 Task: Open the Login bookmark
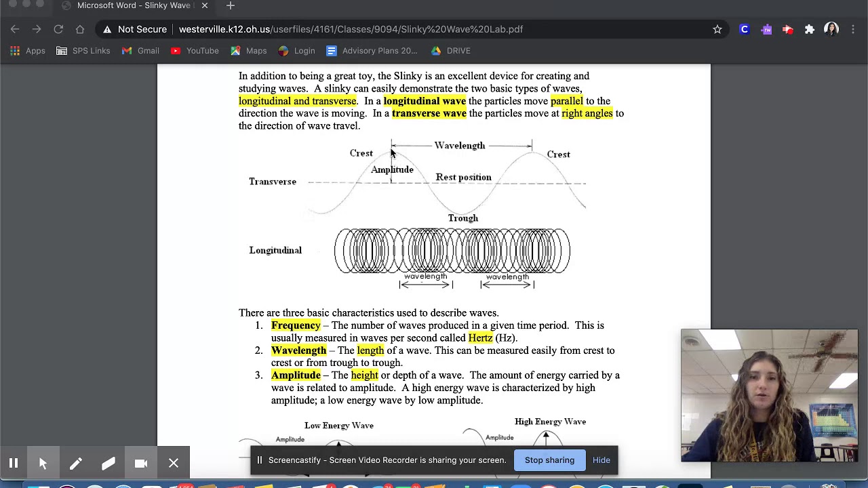(x=296, y=51)
